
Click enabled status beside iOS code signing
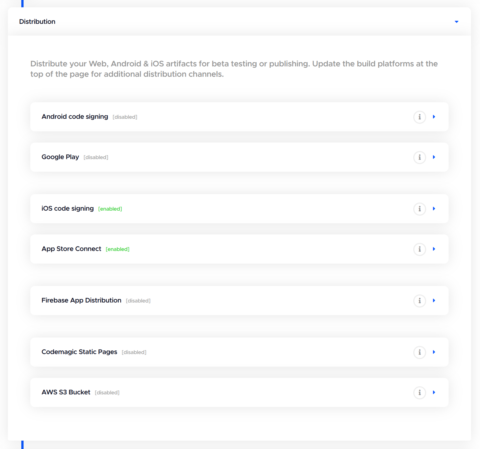[110, 209]
